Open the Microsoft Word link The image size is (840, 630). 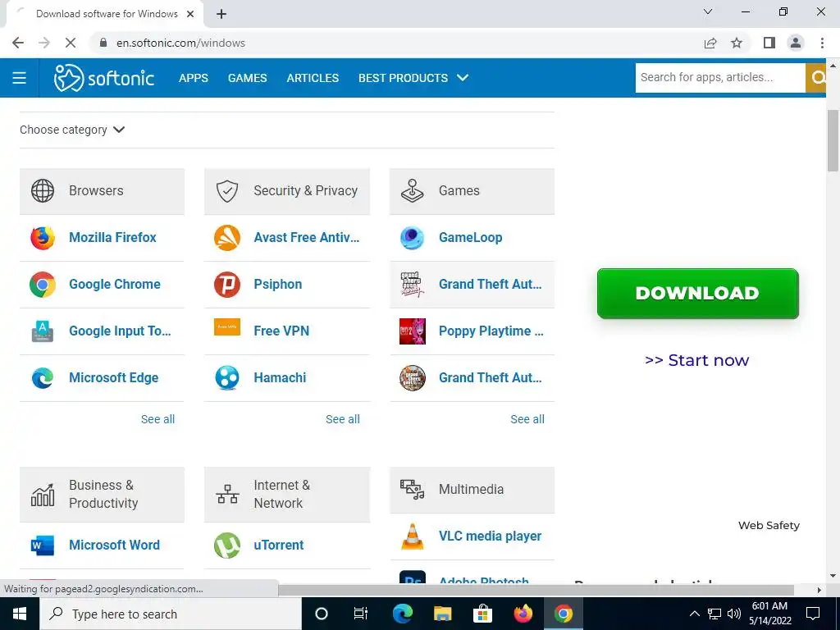pos(114,545)
